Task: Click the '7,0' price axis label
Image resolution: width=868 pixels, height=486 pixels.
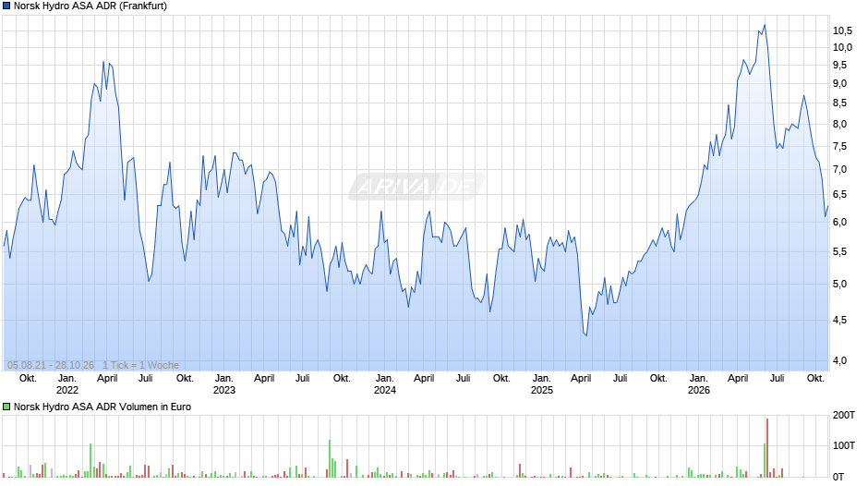Action: (x=839, y=170)
